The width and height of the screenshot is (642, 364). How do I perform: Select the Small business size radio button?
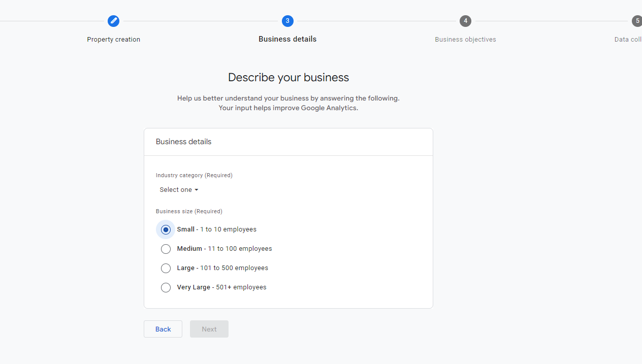[166, 229]
